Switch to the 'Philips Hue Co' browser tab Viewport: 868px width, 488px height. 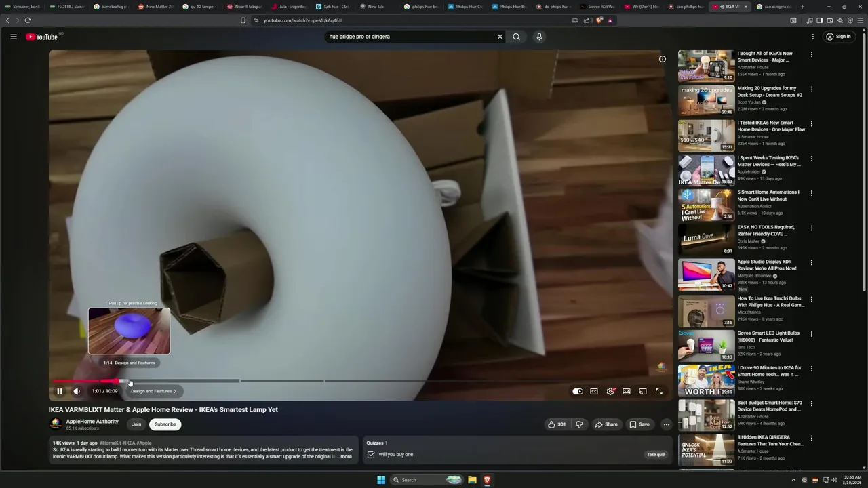465,7
